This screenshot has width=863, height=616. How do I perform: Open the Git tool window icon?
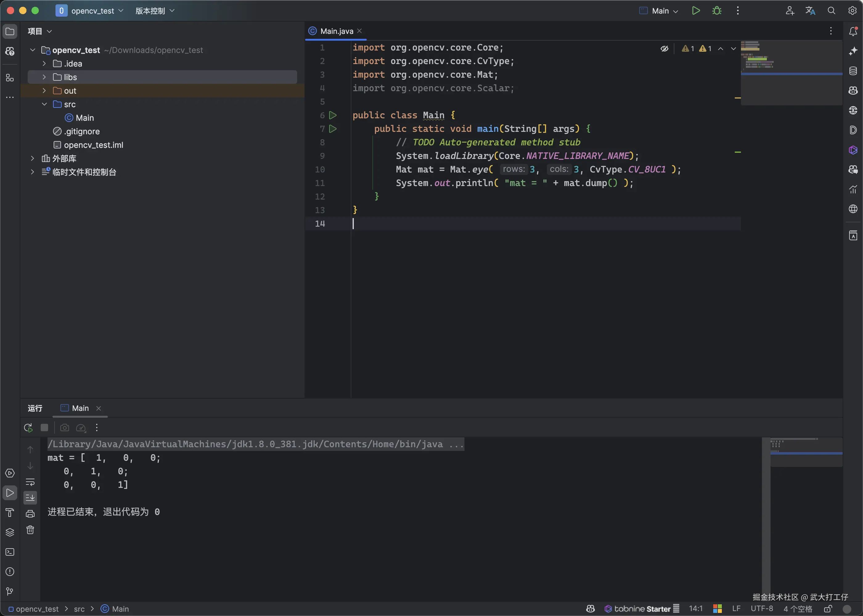pos(10,591)
